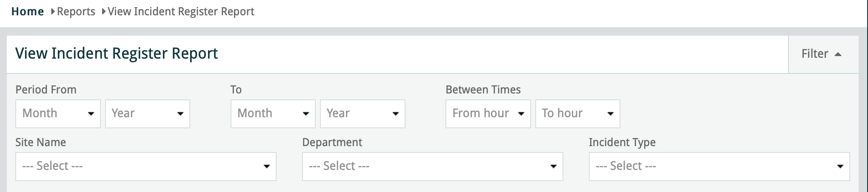Go to Home in the breadcrumb
This screenshot has width=868, height=192.
(28, 11)
